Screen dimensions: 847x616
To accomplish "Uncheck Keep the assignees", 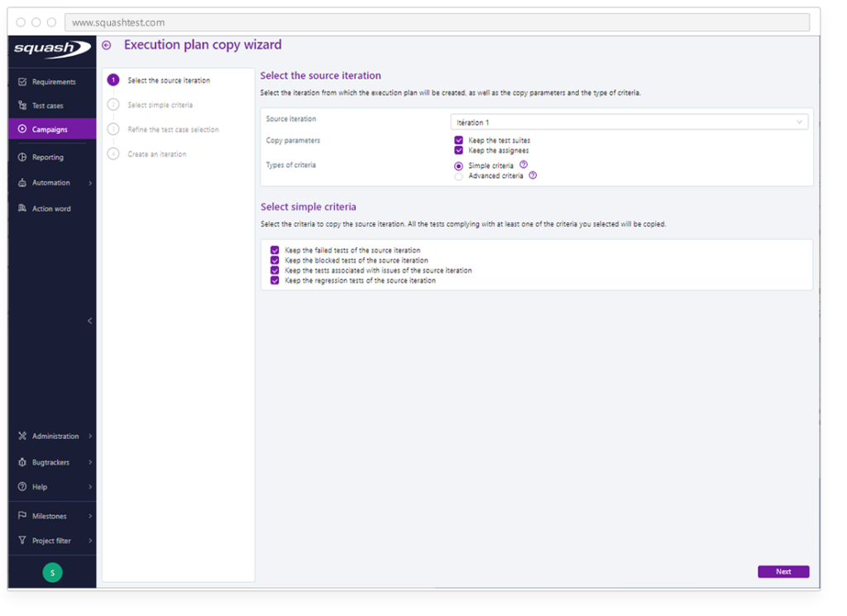I will click(458, 150).
